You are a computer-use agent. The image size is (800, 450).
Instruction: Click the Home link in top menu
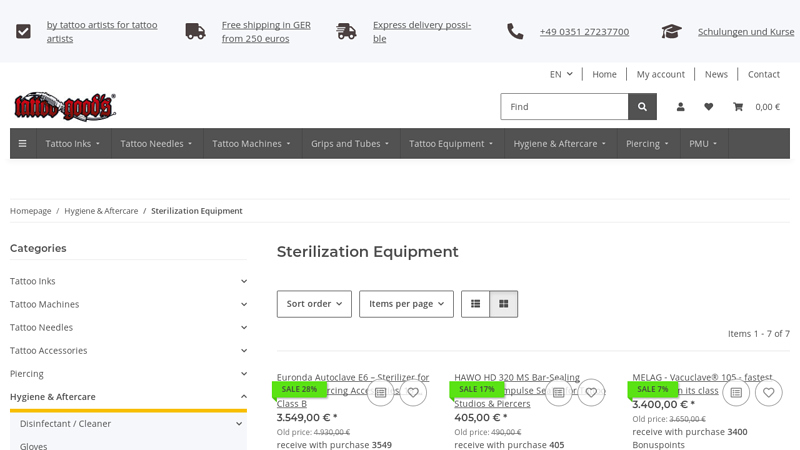pos(604,74)
